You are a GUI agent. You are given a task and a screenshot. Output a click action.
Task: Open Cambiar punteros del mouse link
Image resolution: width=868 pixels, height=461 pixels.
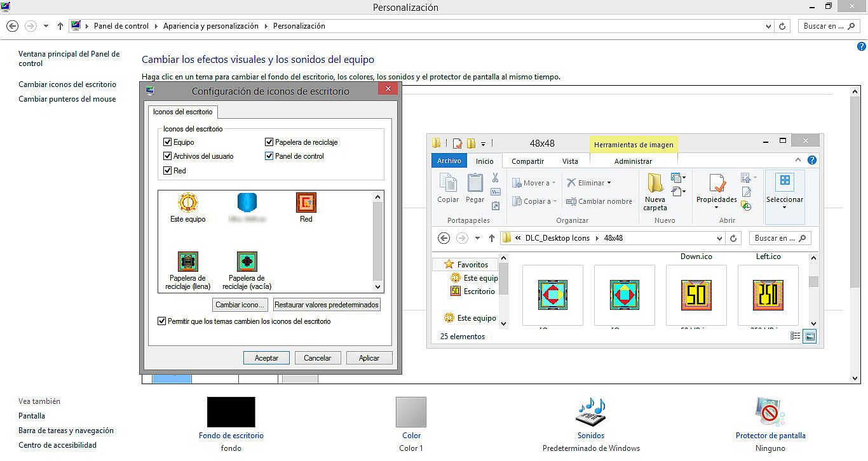(67, 99)
